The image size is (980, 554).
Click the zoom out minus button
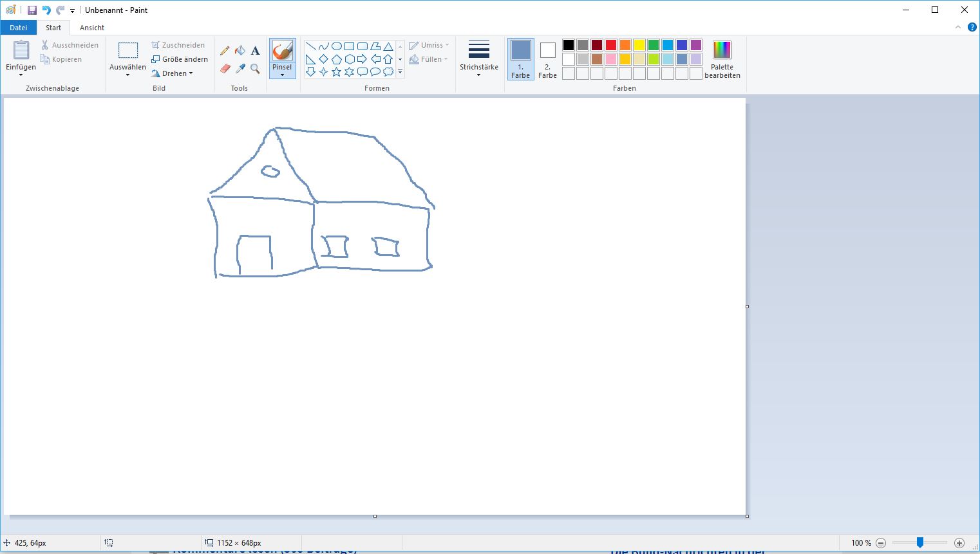[x=881, y=543]
